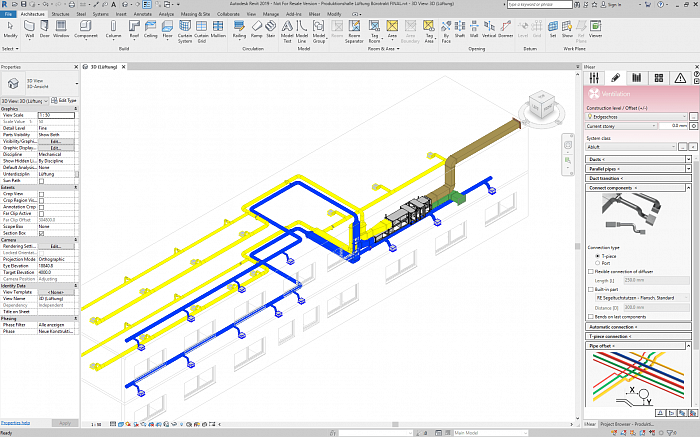700x437 pixels.
Task: Select the Wall tool in ribbon
Action: 29,29
